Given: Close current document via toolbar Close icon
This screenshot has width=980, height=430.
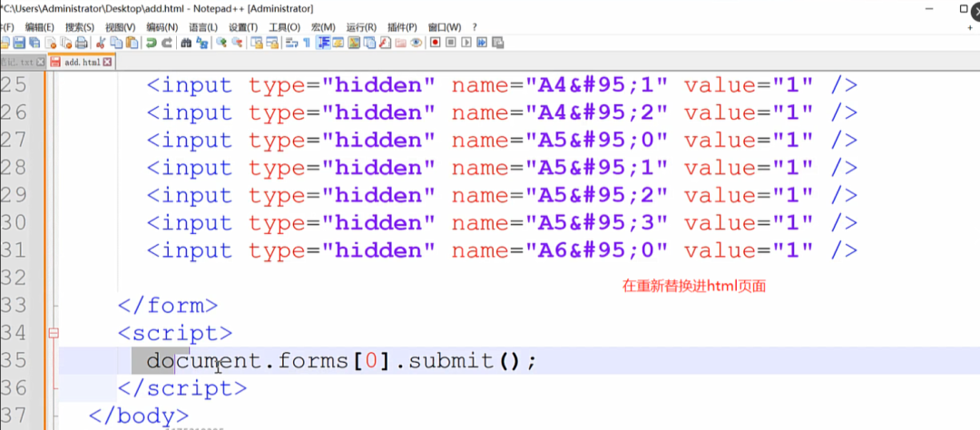Looking at the screenshot, I should click(50, 43).
